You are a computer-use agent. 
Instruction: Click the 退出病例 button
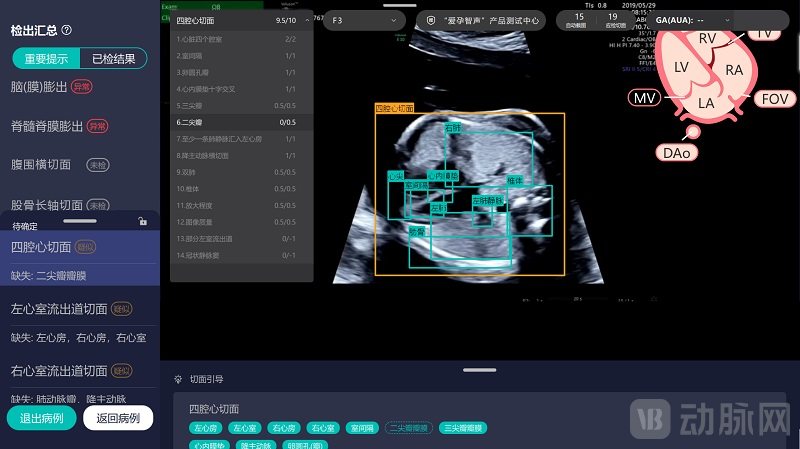tap(40, 418)
